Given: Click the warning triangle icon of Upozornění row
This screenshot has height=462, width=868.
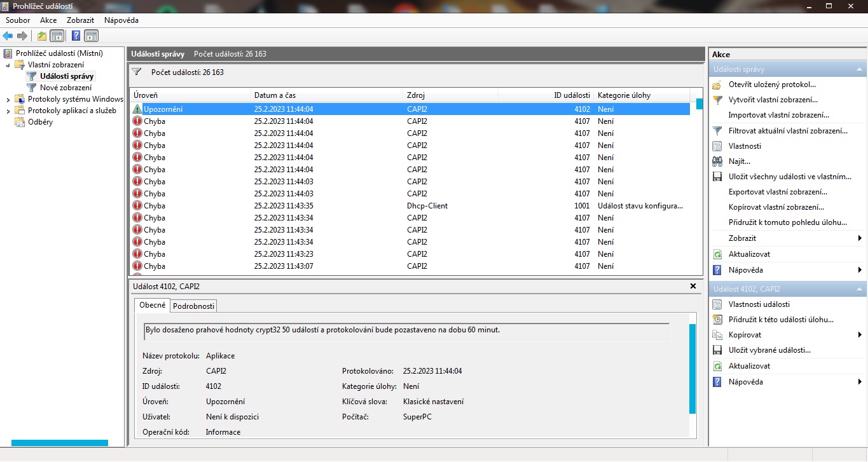Looking at the screenshot, I should point(137,109).
